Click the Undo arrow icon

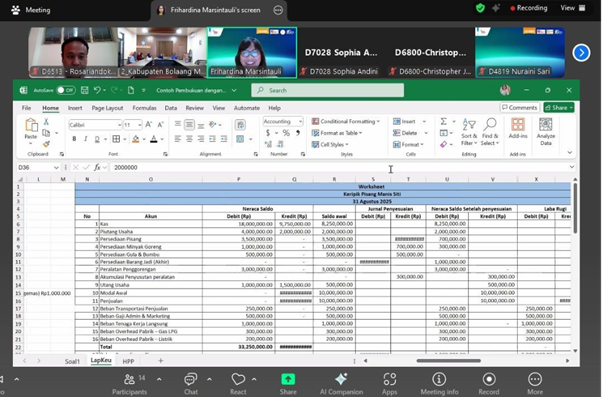click(97, 90)
